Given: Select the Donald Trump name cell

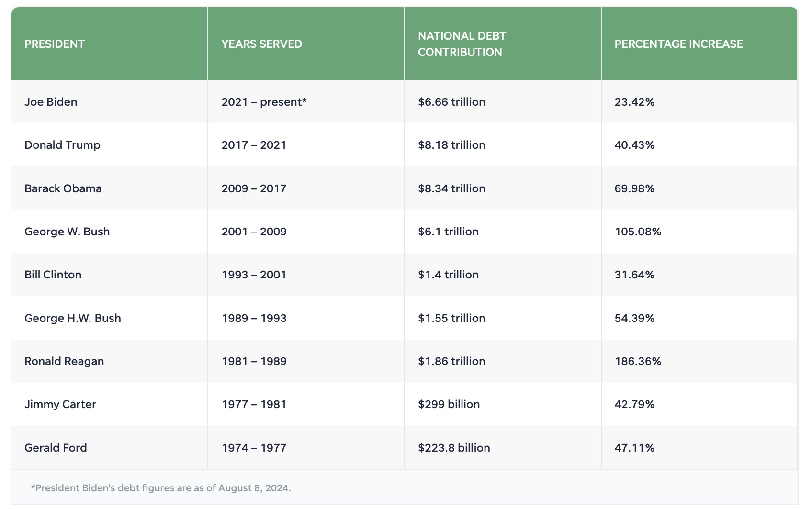Looking at the screenshot, I should 62,145.
